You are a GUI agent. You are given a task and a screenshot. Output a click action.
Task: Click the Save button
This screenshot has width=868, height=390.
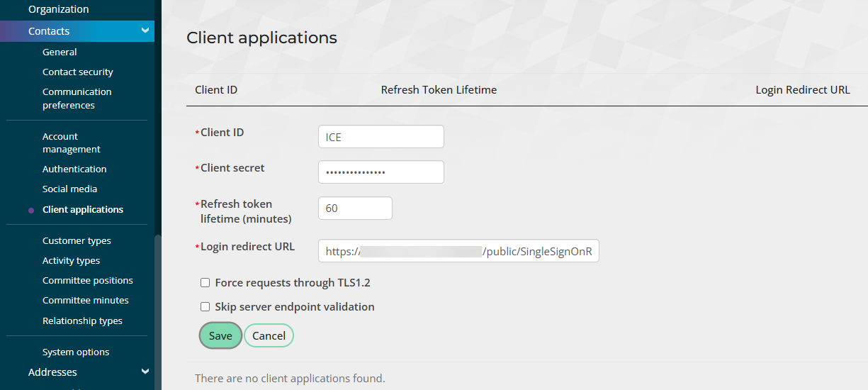click(220, 336)
